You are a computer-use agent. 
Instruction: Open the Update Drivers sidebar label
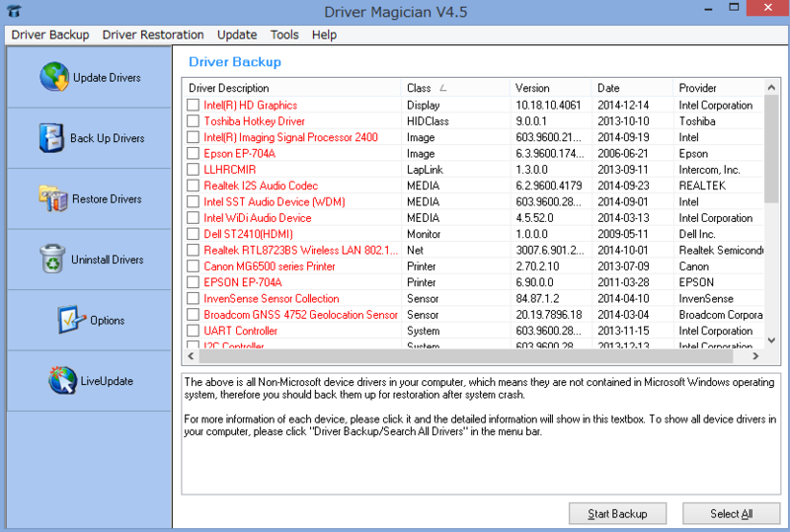click(x=107, y=78)
